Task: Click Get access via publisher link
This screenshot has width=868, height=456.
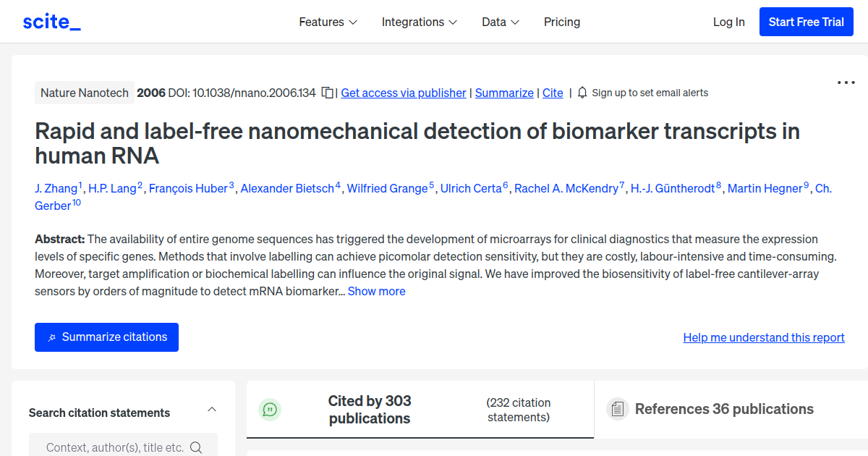Action: [403, 93]
